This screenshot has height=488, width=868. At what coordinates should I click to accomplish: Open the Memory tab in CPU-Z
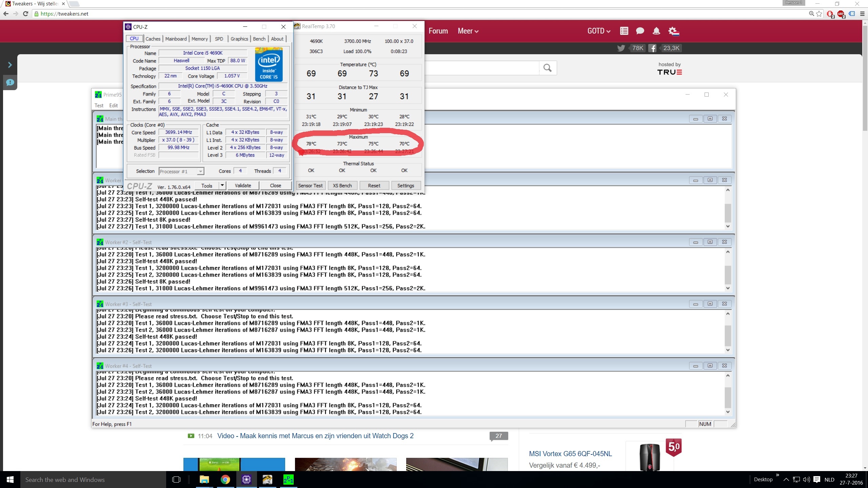click(x=200, y=39)
